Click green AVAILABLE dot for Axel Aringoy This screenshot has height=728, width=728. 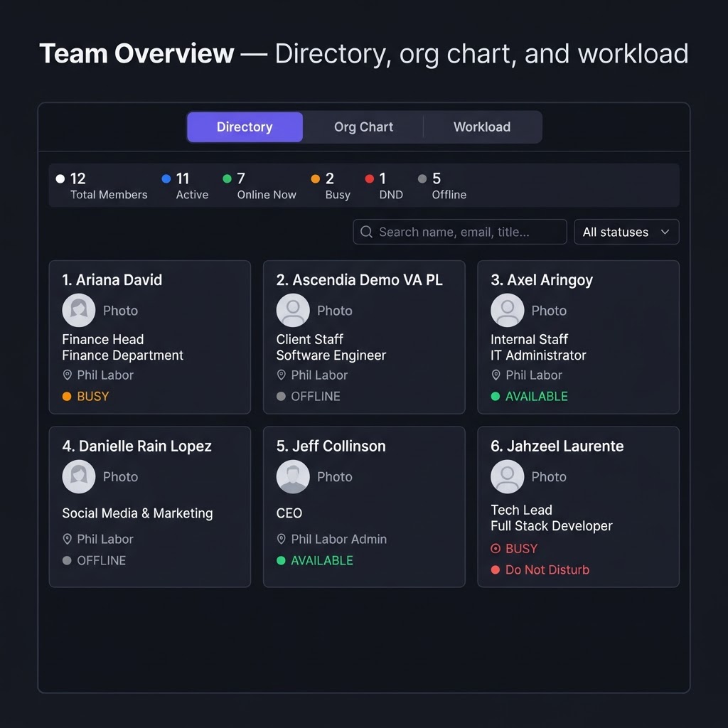tap(496, 396)
